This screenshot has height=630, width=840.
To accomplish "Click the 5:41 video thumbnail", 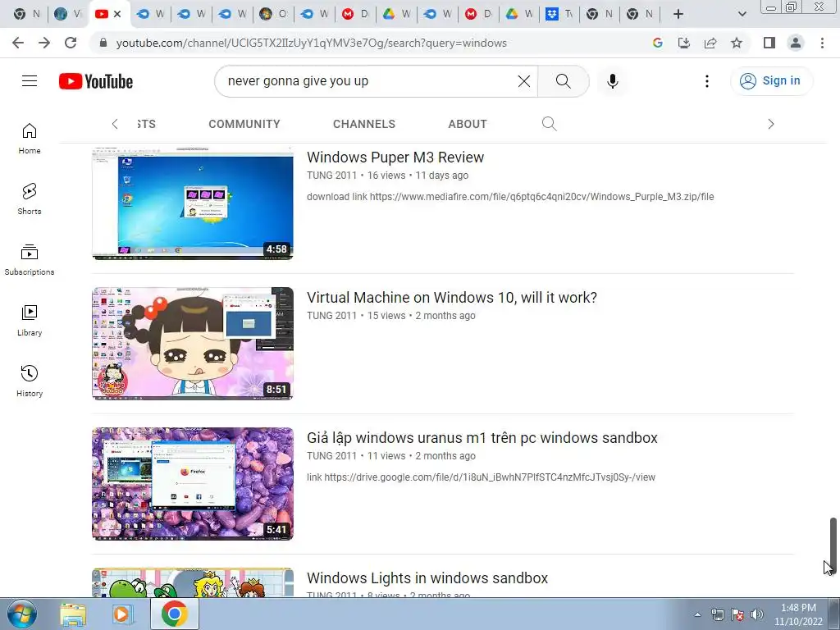I will point(193,484).
